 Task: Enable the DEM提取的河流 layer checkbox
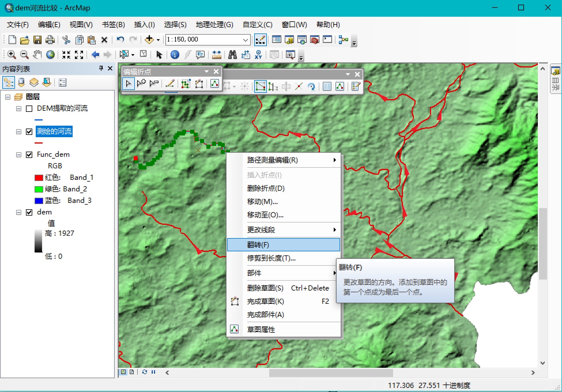(29, 109)
